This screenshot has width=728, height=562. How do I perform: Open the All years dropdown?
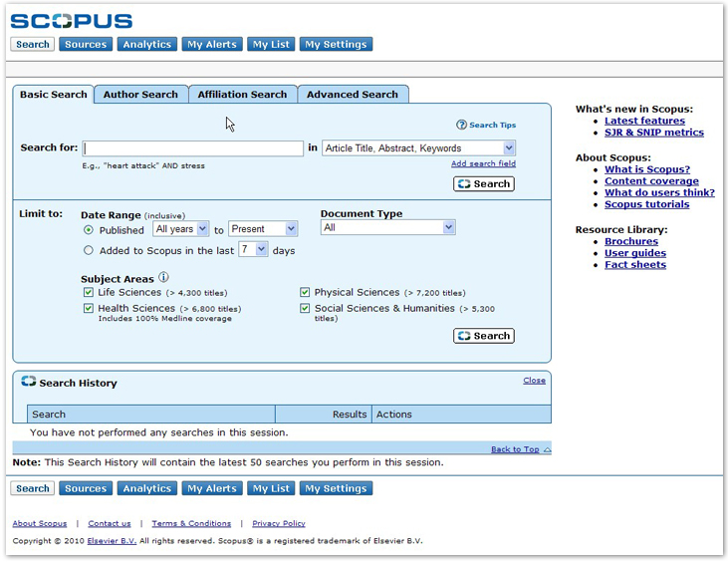(181, 229)
